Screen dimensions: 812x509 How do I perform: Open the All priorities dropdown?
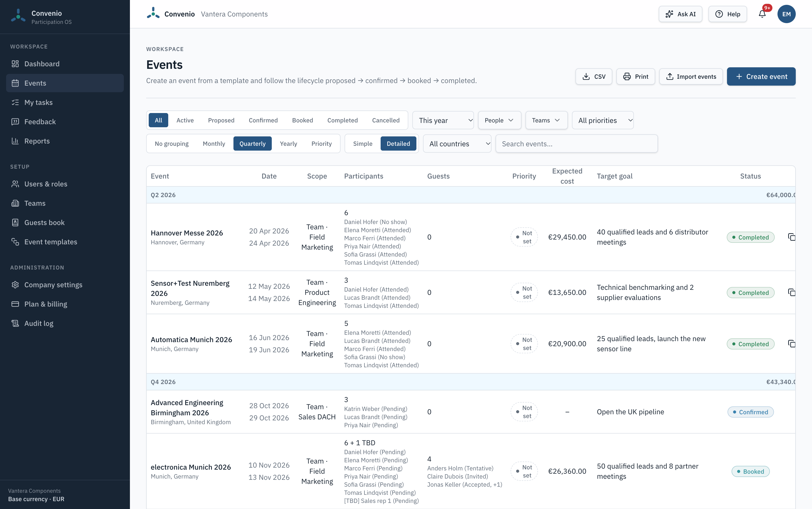[x=602, y=120]
